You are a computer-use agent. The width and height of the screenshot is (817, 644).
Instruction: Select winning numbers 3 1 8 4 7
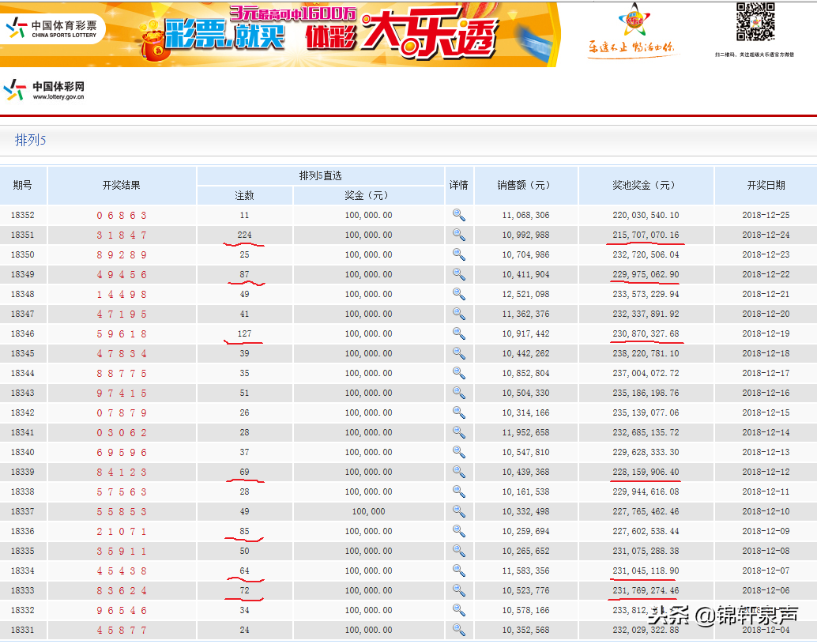(122, 235)
